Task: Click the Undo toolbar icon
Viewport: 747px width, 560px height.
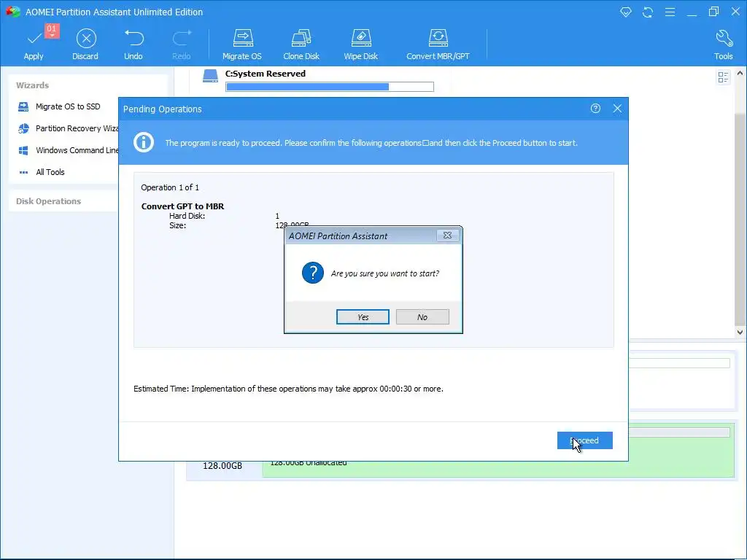Action: coord(133,44)
